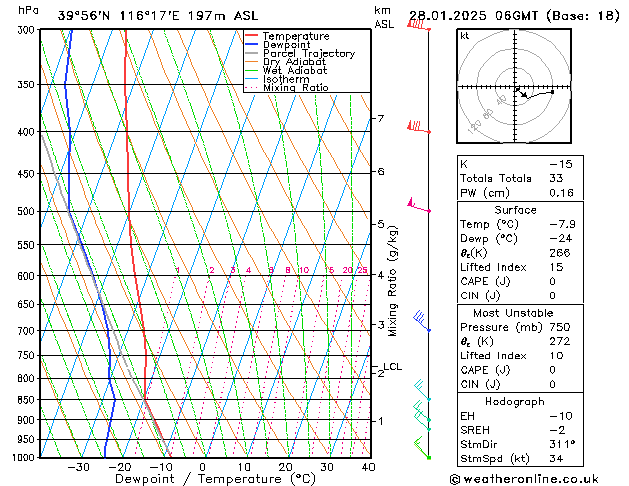Click the StmSpd (kt) value 34

[556, 458]
